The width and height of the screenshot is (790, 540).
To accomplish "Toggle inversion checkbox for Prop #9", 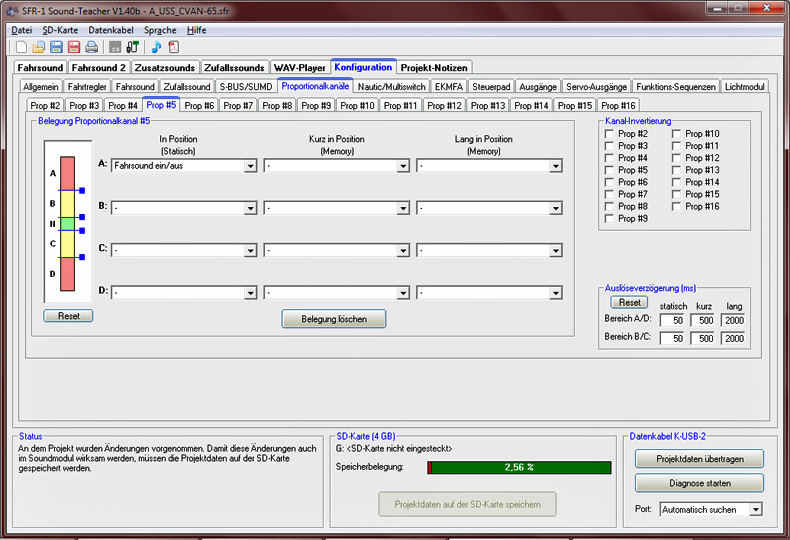I will (609, 219).
